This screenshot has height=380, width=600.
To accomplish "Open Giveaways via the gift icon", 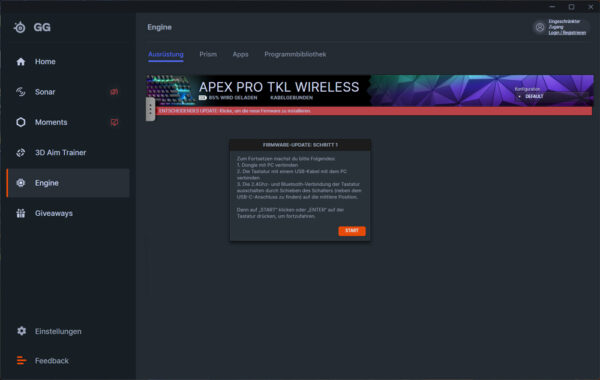I will (21, 213).
